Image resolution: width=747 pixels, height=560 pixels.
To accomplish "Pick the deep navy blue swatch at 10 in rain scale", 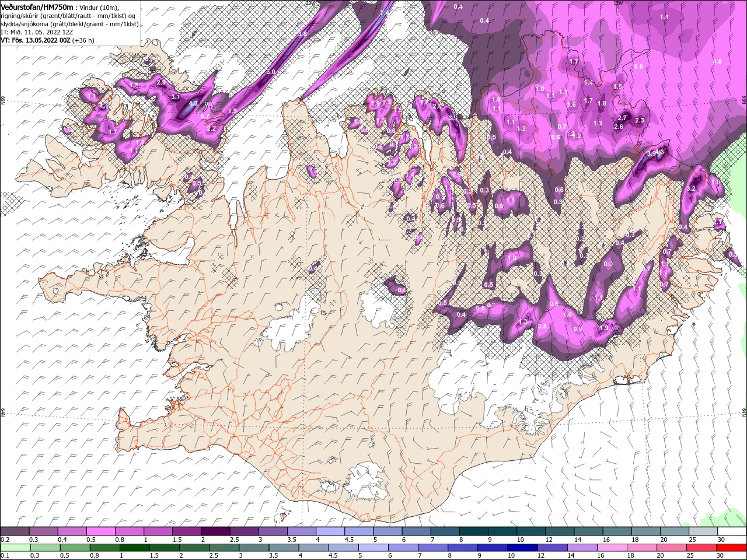I will point(522,548).
